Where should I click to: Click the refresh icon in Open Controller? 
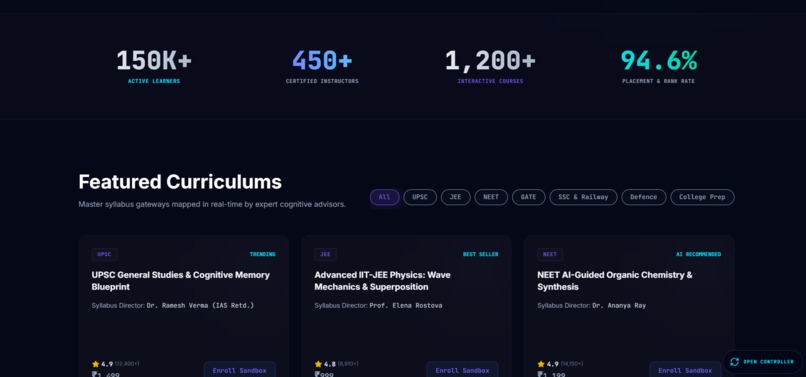(x=735, y=362)
